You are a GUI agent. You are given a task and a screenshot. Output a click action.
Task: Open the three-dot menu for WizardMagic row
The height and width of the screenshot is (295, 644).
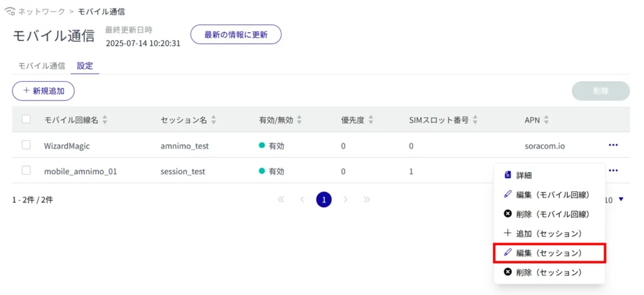click(613, 145)
